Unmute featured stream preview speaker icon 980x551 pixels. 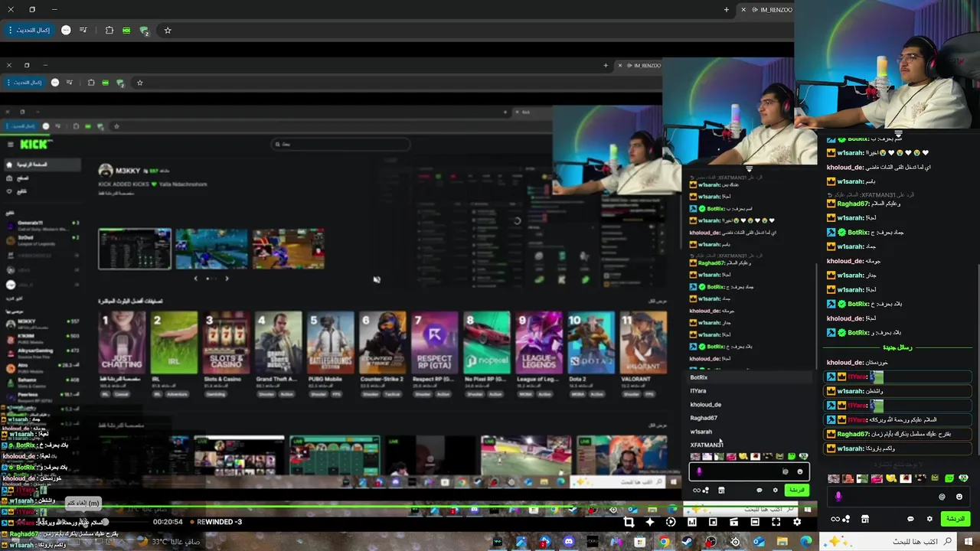(x=377, y=280)
